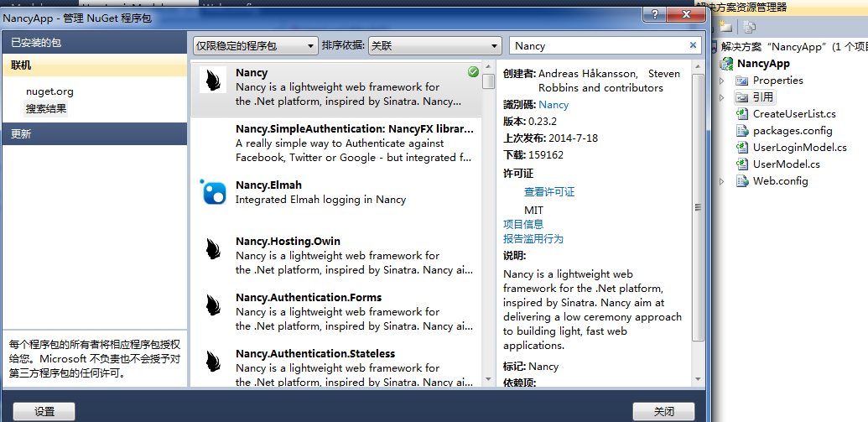Select the 更新 section
Viewport: 868px width, 422px height.
click(95, 134)
